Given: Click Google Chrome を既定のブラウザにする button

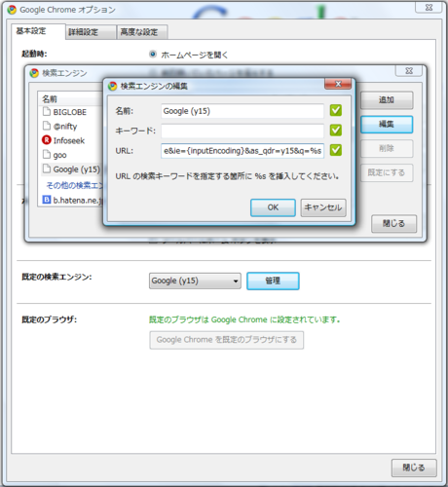Looking at the screenshot, I should (227, 340).
